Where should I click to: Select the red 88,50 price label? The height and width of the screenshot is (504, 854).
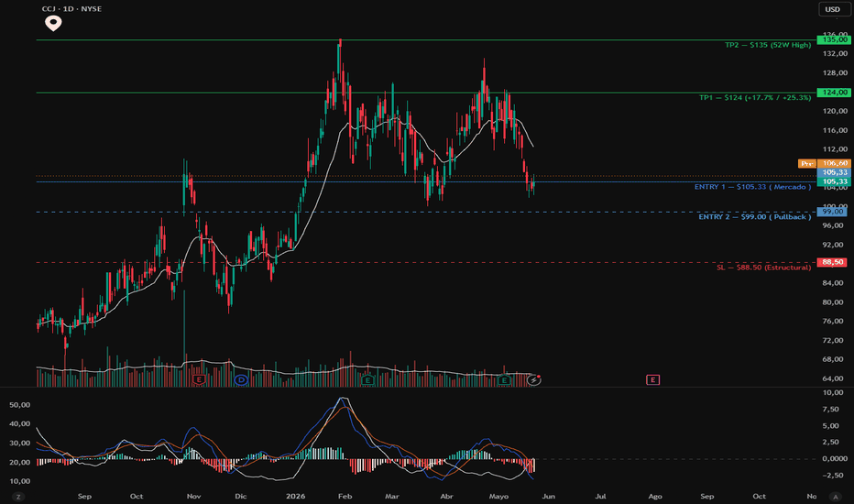pyautogui.click(x=832, y=263)
